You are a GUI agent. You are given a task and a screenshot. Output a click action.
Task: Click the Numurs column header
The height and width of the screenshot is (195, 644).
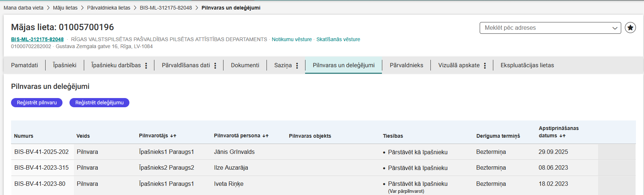(24, 136)
